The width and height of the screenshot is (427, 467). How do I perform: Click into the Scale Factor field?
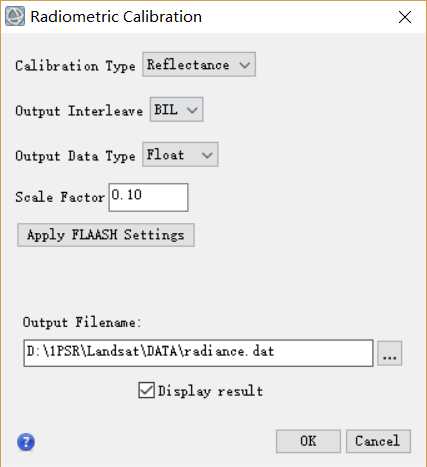148,197
